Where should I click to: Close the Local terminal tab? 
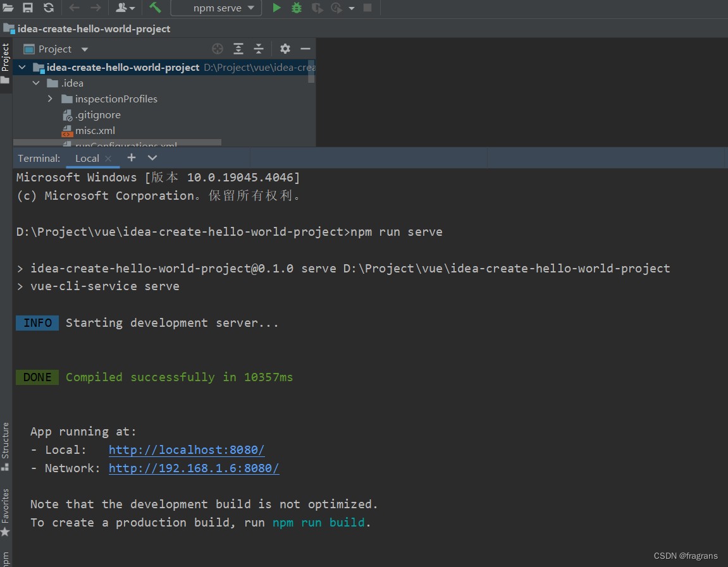point(108,159)
